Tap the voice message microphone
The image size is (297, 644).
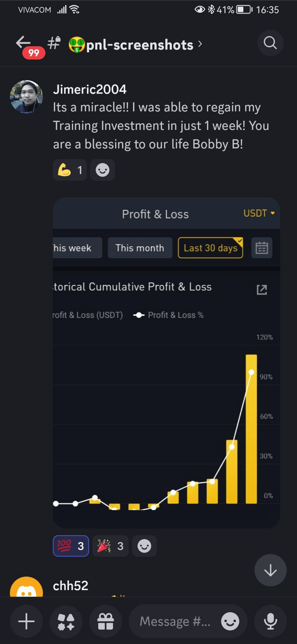(270, 622)
